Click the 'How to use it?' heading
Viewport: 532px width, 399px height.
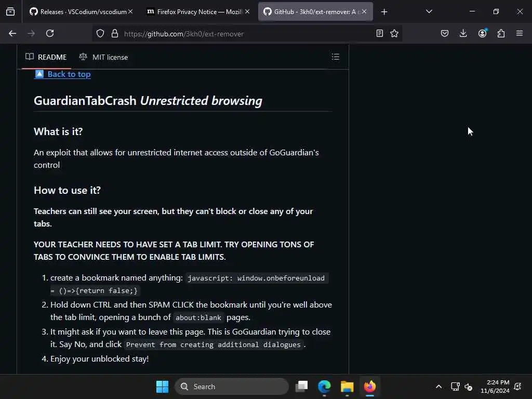coord(67,190)
